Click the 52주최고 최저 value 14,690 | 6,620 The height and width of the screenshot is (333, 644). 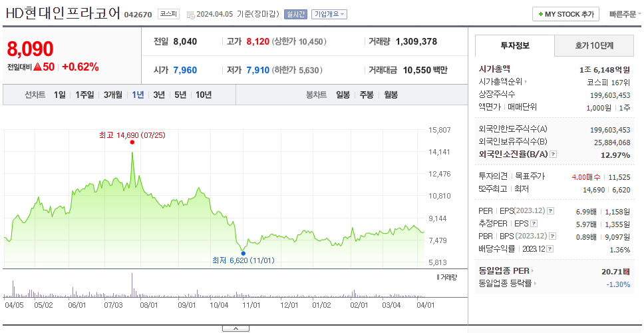pos(606,190)
